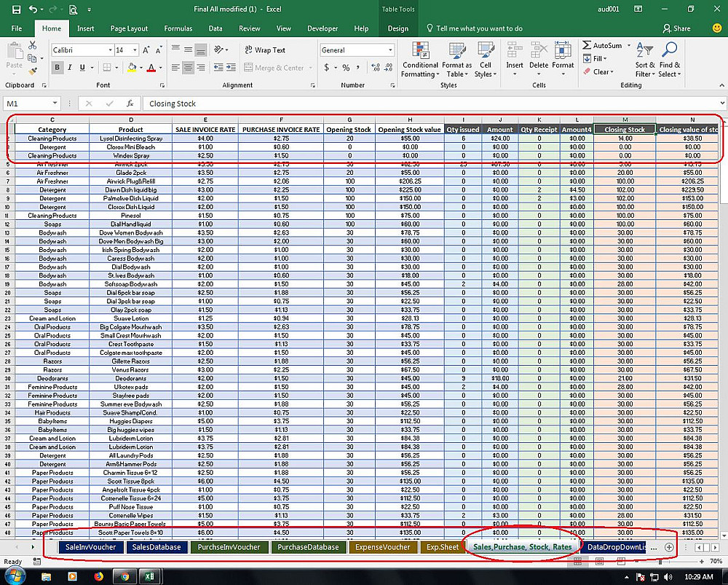Adjust the zoom slider in status bar
The width and height of the screenshot is (728, 585).
click(x=660, y=561)
